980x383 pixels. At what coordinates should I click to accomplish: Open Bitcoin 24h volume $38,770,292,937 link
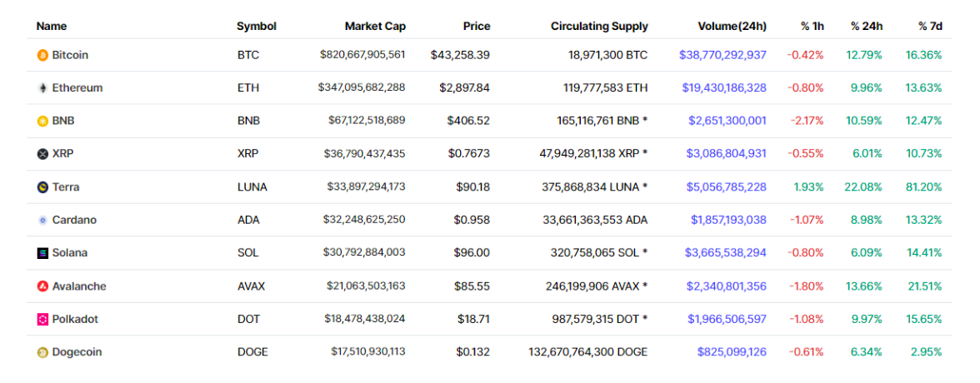coord(722,55)
